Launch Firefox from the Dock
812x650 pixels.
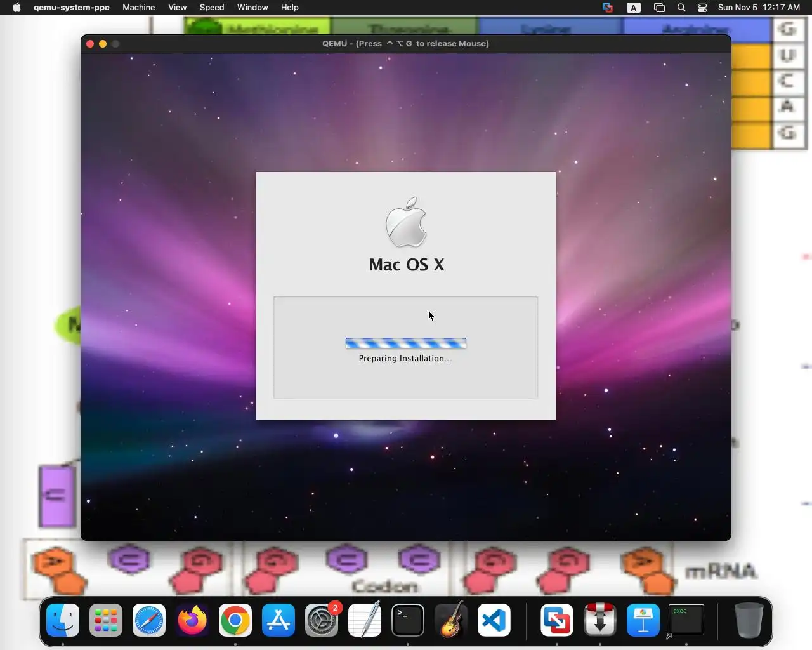pyautogui.click(x=192, y=620)
